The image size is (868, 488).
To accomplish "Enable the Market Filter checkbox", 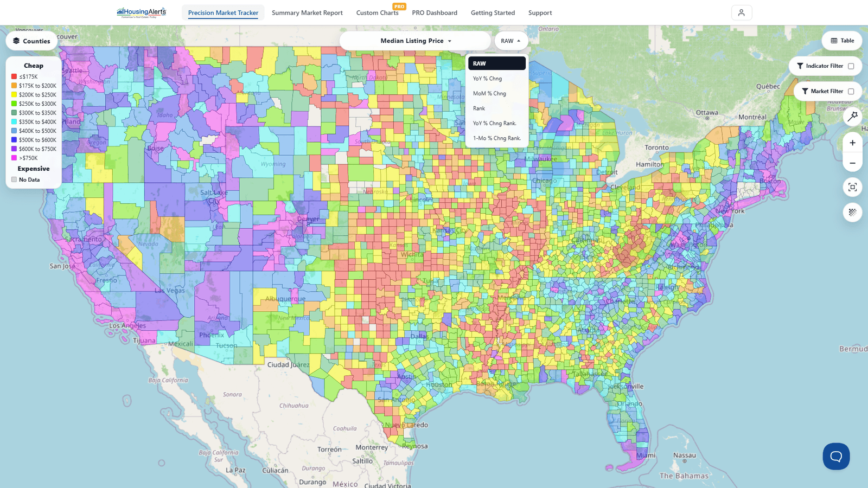I will point(851,92).
